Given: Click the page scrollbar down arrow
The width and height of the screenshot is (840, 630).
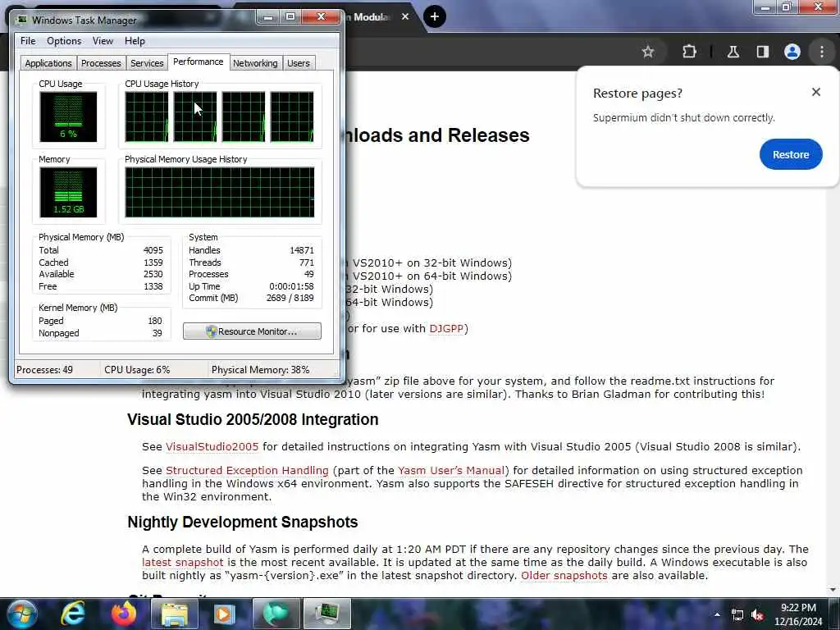Looking at the screenshot, I should tap(833, 590).
